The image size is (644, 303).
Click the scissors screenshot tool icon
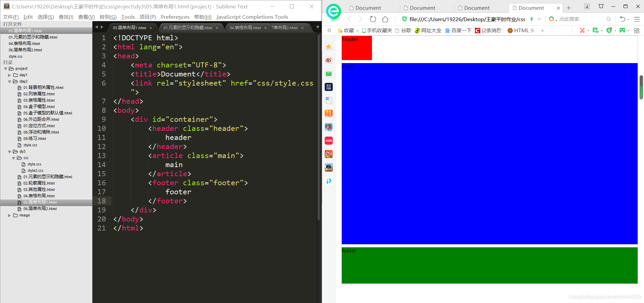point(582,31)
